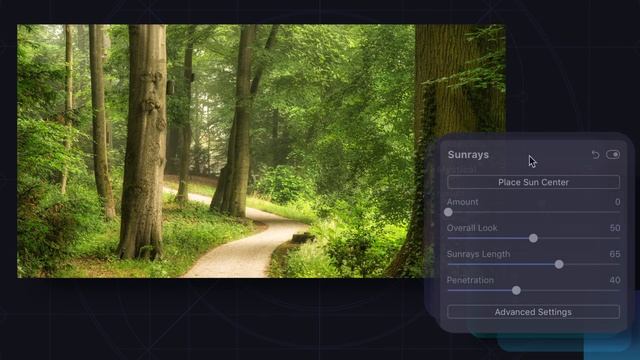Click the Overall Look slider handle

click(x=533, y=238)
